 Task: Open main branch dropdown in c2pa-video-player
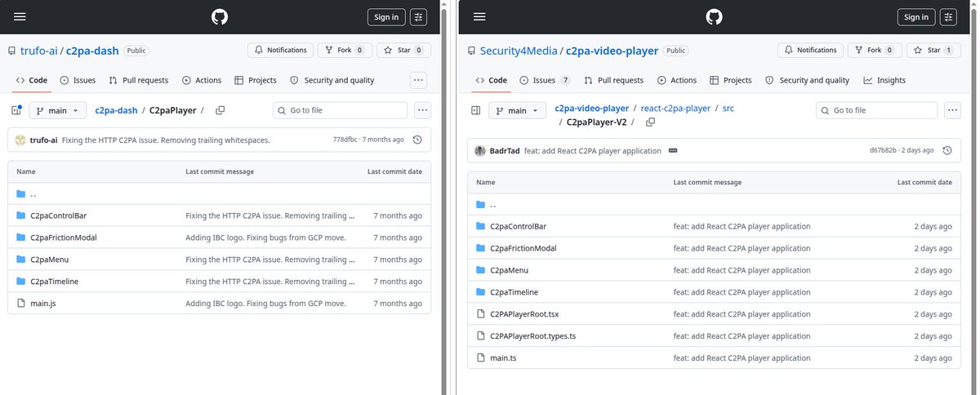[x=517, y=110]
